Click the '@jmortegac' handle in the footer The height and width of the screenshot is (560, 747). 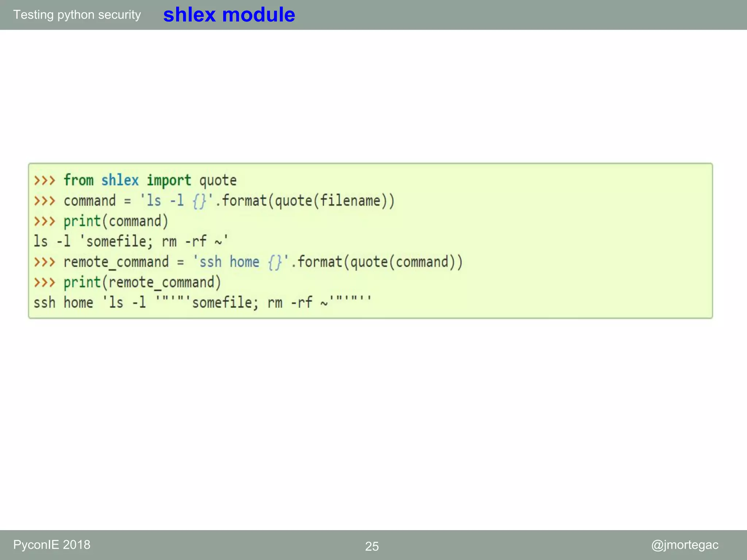pyautogui.click(x=685, y=545)
